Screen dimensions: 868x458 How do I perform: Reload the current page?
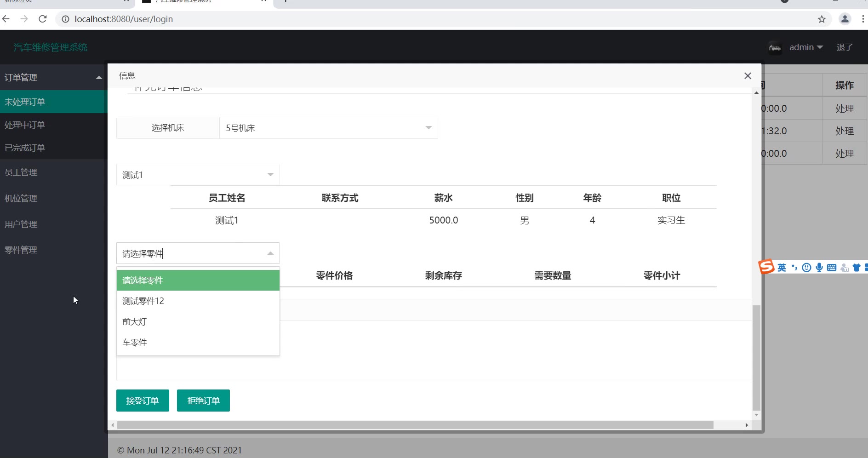tap(43, 19)
